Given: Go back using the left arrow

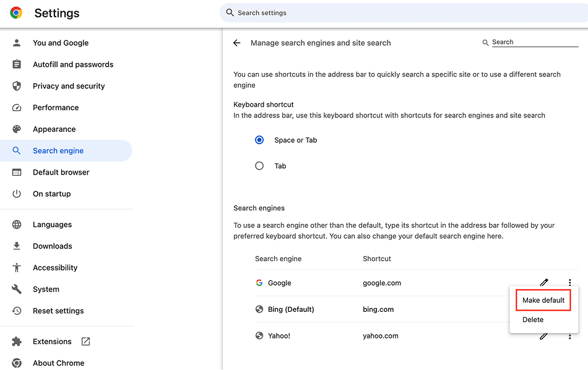Looking at the screenshot, I should 236,43.
